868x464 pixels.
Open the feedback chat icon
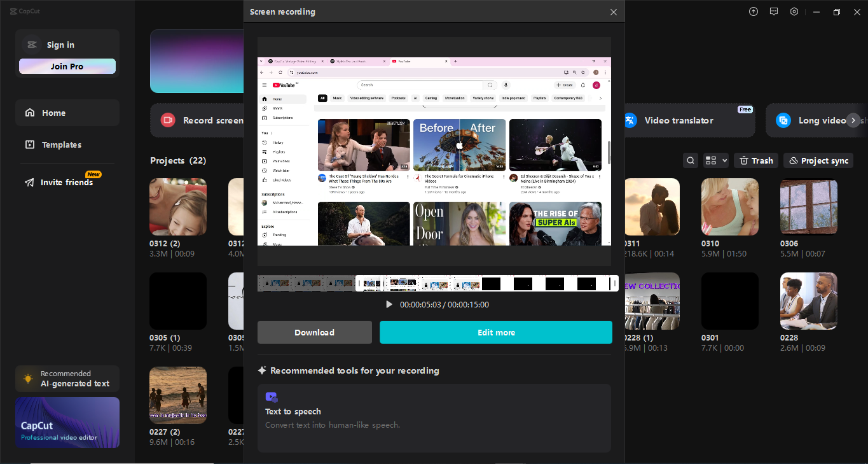[x=773, y=11]
